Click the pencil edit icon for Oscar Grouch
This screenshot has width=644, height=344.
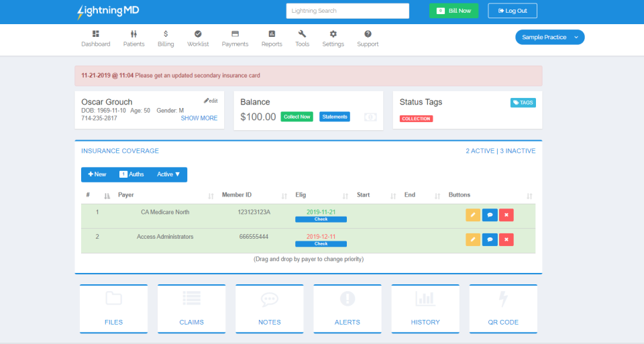coord(211,101)
